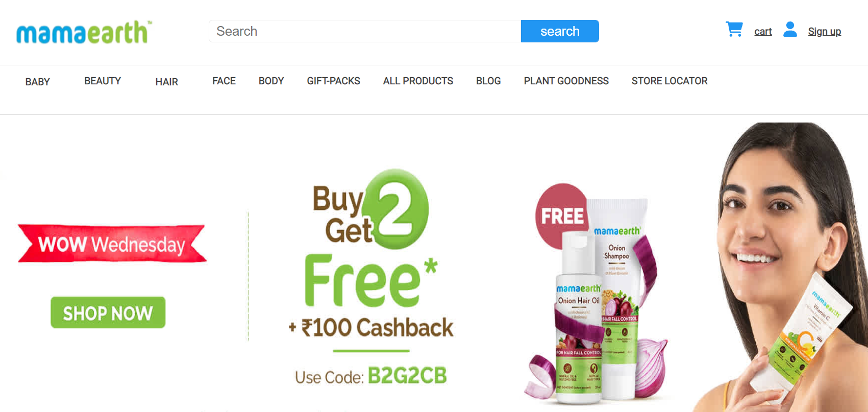Open the BABY menu

tap(38, 82)
